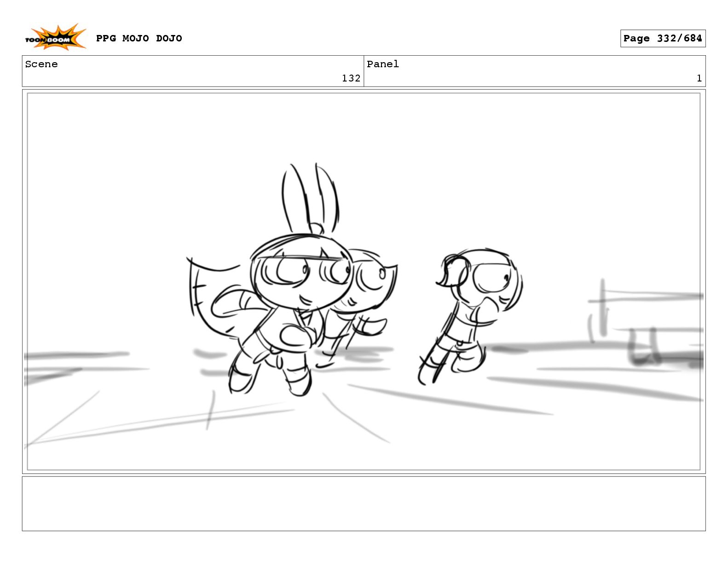The width and height of the screenshot is (728, 564).
Task: Click the Toon Boom logo
Action: (55, 37)
